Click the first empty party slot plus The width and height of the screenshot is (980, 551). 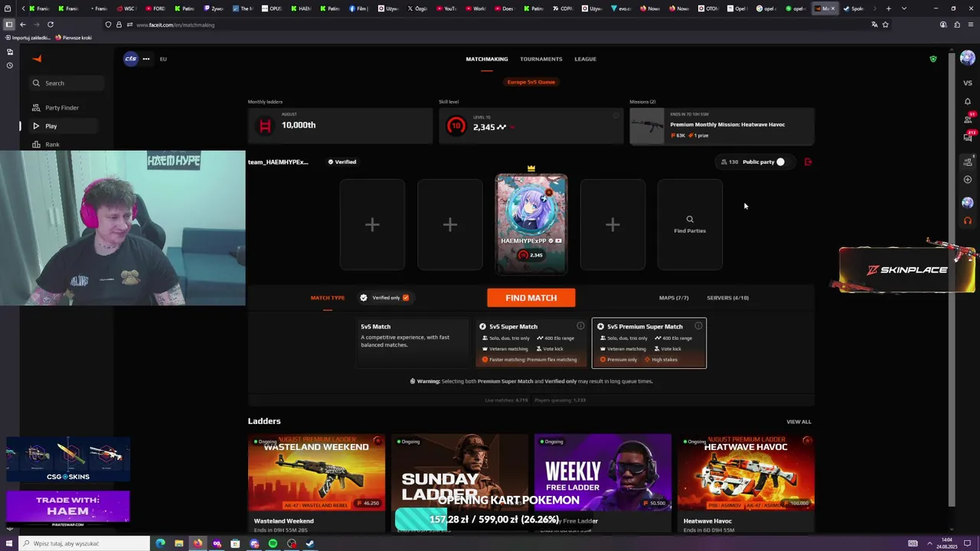tap(372, 224)
